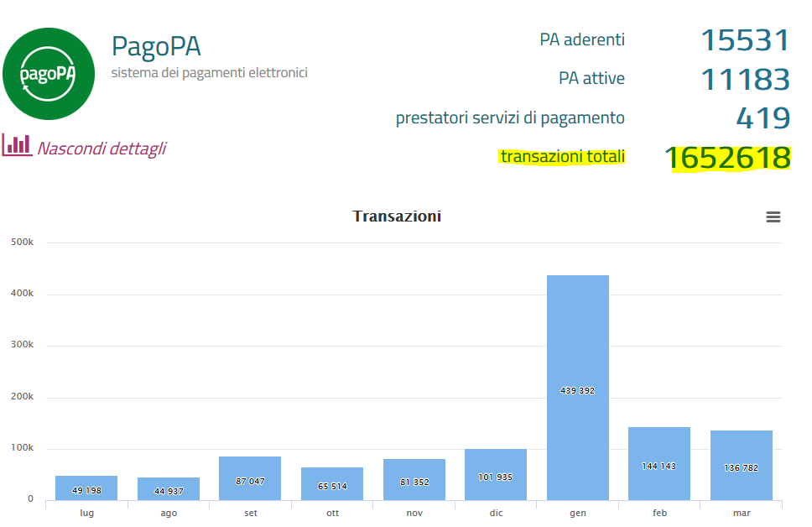Click the feb bar showing 144 143

point(659,464)
